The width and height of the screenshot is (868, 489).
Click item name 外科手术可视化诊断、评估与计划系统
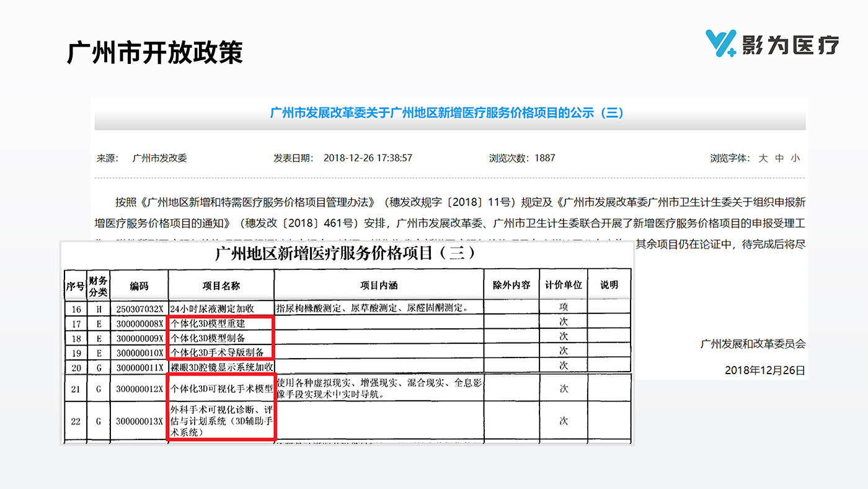pyautogui.click(x=222, y=421)
